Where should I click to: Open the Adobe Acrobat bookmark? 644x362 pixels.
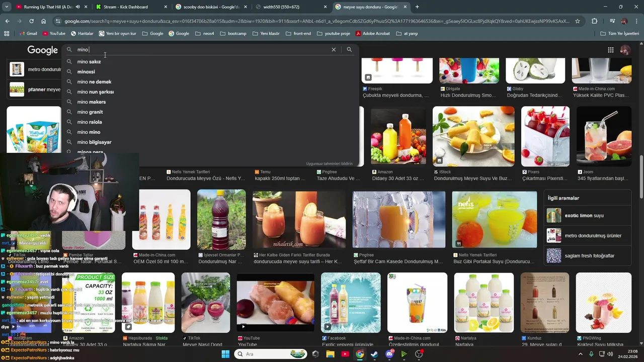[x=373, y=33]
